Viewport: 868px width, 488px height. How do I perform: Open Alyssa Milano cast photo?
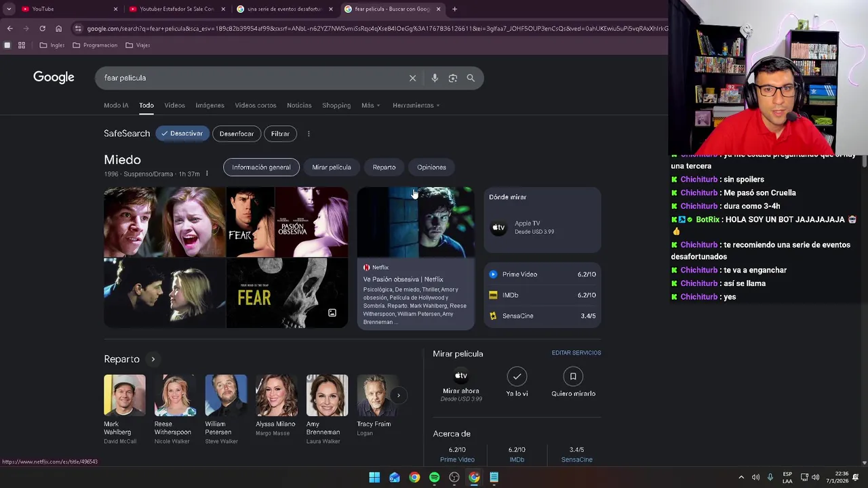pos(276,395)
